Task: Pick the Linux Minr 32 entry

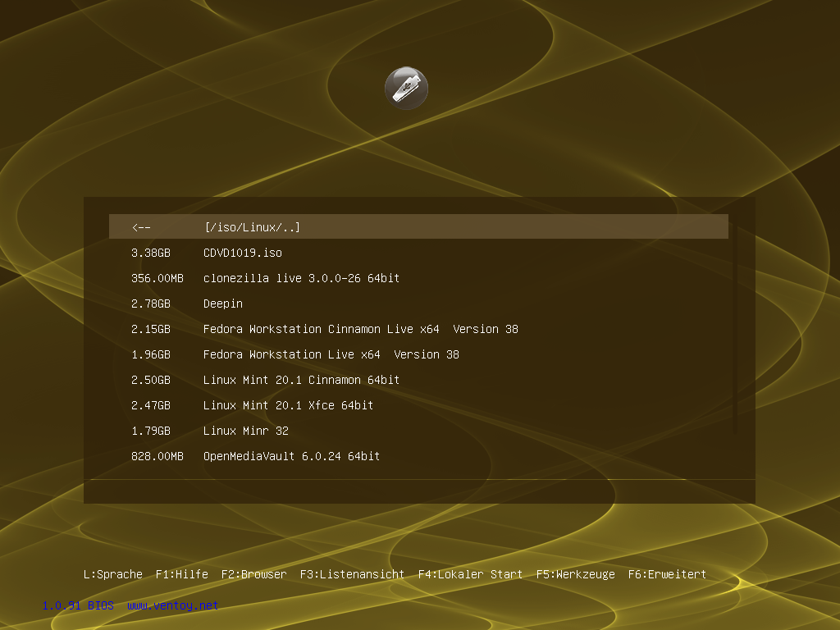Action: pyautogui.click(x=418, y=431)
